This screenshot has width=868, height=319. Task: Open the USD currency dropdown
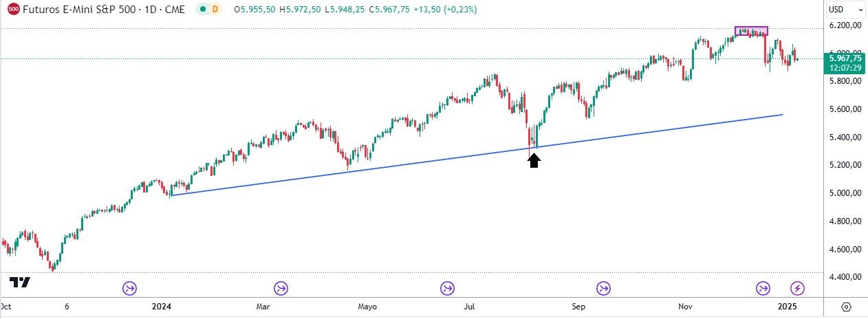coord(845,10)
